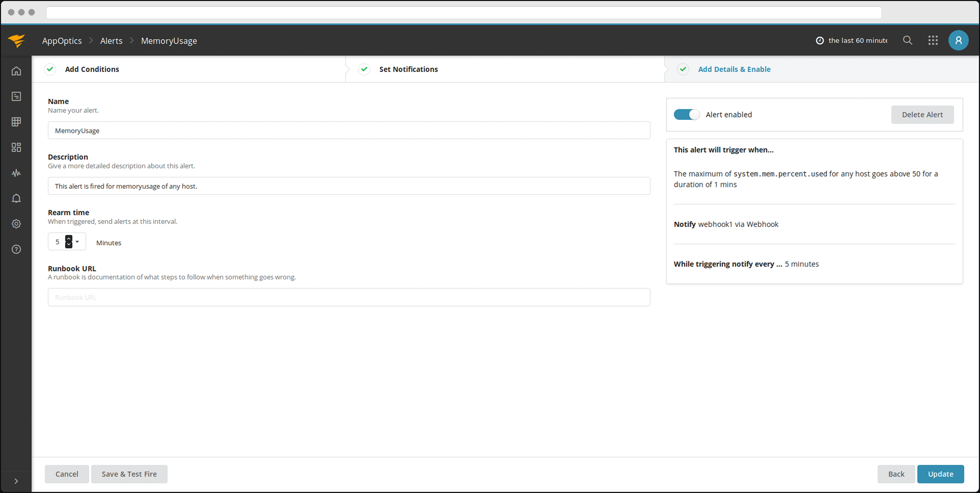Open the Dashboards grid icon in sidebar

click(16, 147)
